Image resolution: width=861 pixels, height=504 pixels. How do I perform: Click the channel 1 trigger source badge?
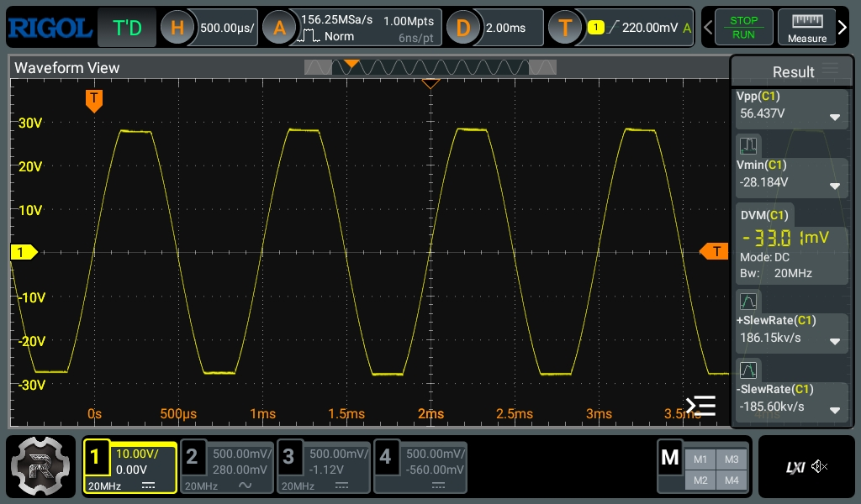click(596, 27)
